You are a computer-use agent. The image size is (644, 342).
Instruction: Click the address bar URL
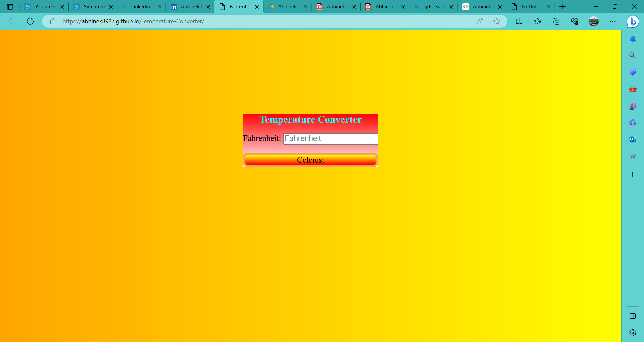tap(133, 21)
